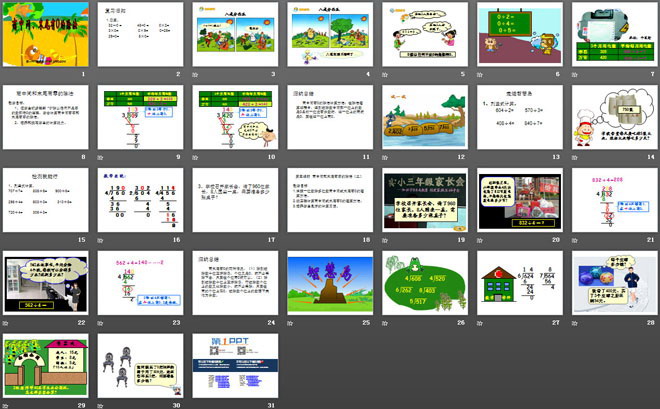The height and width of the screenshot is (409, 660).
Task: Select slide 4 with the tree cartoon
Action: click(x=327, y=34)
